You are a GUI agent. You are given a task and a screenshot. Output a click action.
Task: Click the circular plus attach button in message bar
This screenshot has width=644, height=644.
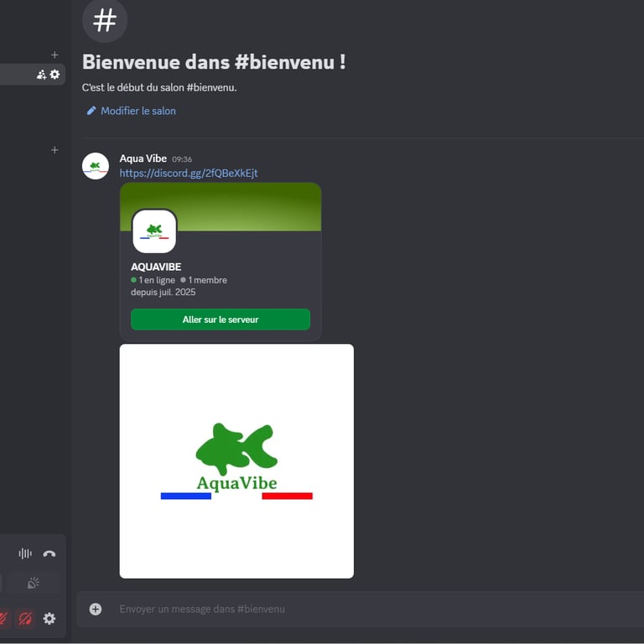(x=96, y=609)
